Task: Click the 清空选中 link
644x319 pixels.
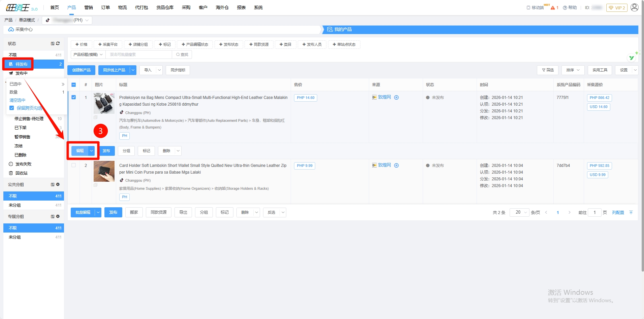Action: (x=18, y=100)
